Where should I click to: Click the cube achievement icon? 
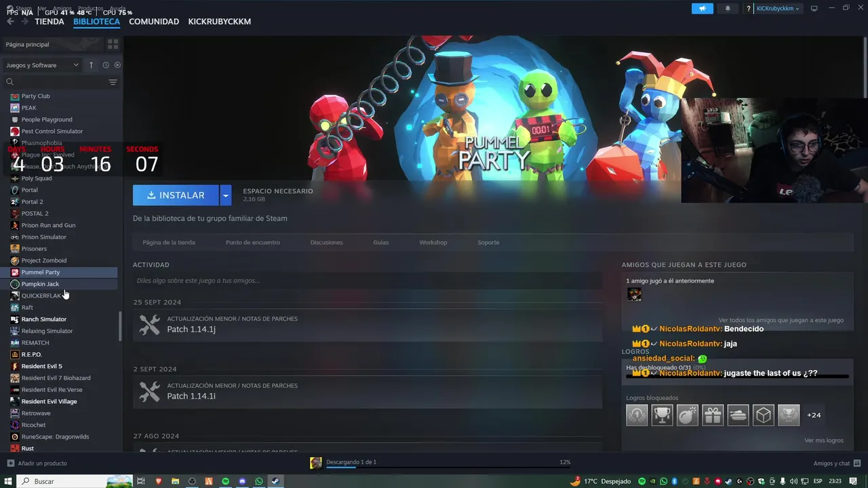tap(764, 415)
